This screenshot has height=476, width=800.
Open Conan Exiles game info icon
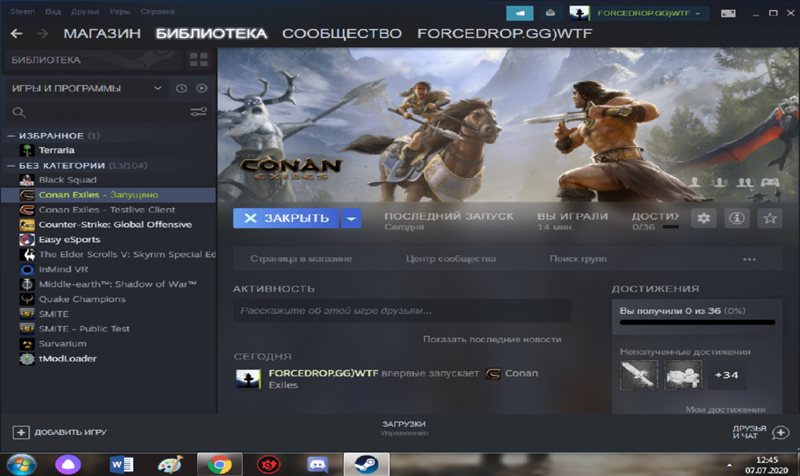coord(737,218)
